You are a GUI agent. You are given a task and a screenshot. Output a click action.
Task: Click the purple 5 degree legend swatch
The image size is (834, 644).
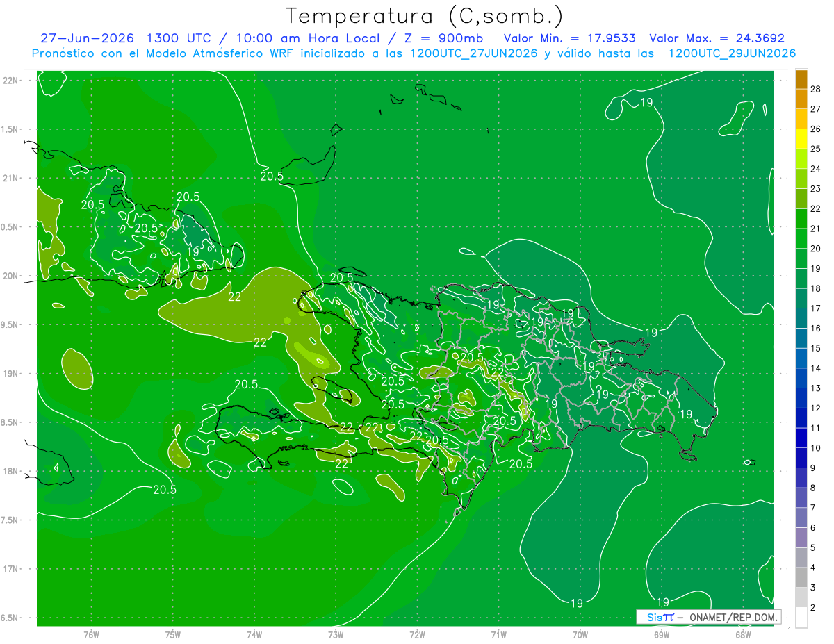801,538
